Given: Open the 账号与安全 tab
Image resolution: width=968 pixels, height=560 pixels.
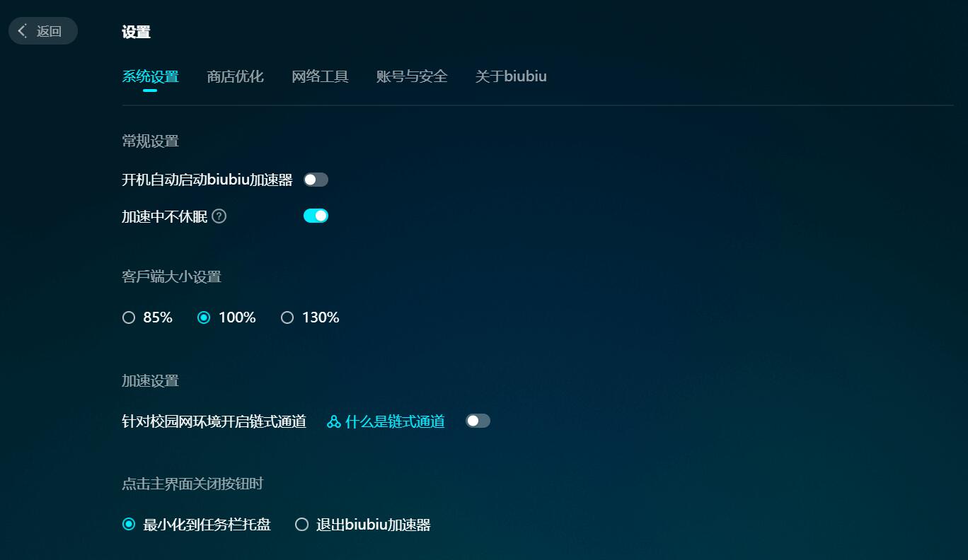Looking at the screenshot, I should 412,76.
